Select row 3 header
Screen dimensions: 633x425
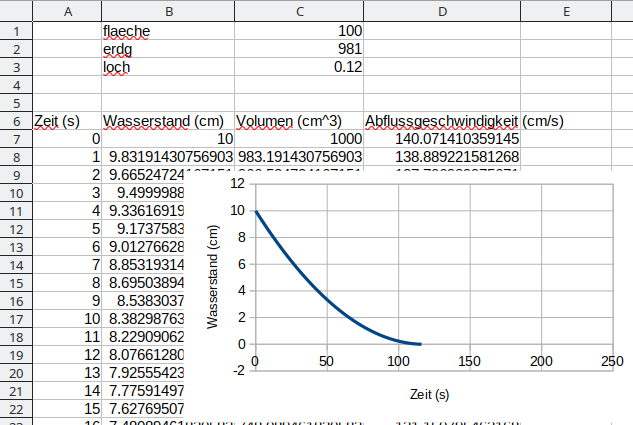coord(16,67)
